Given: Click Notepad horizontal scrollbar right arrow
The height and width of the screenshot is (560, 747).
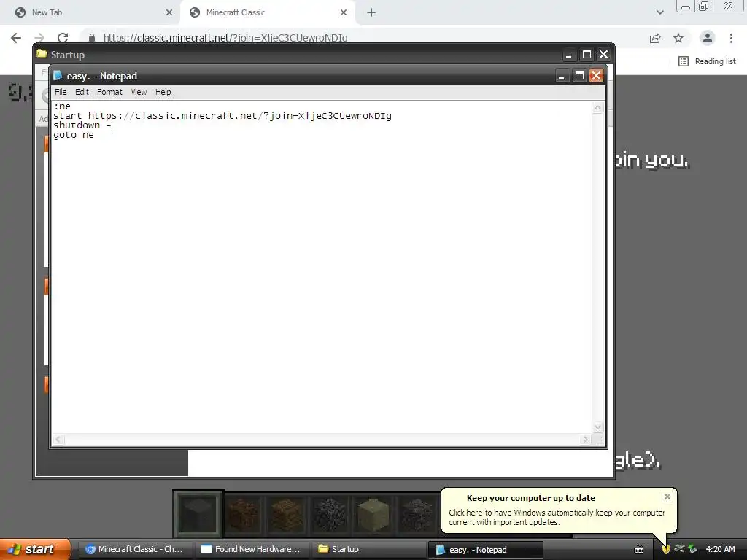Looking at the screenshot, I should click(x=586, y=440).
